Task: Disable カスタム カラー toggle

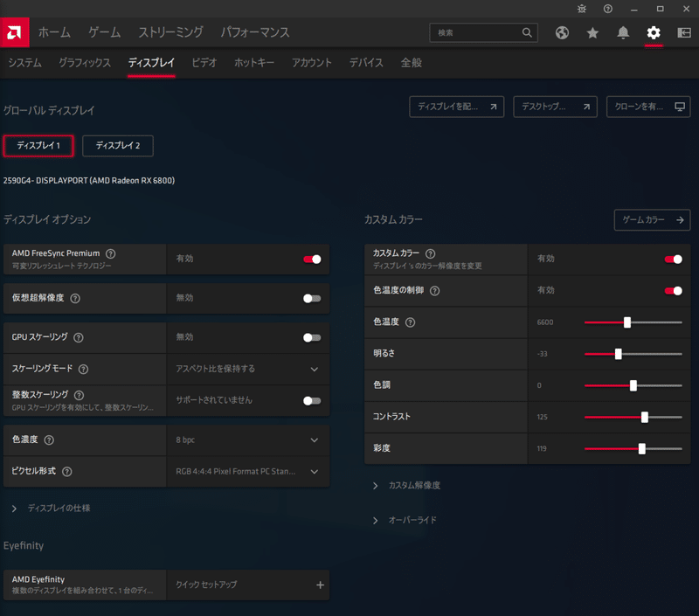Action: coord(673,260)
